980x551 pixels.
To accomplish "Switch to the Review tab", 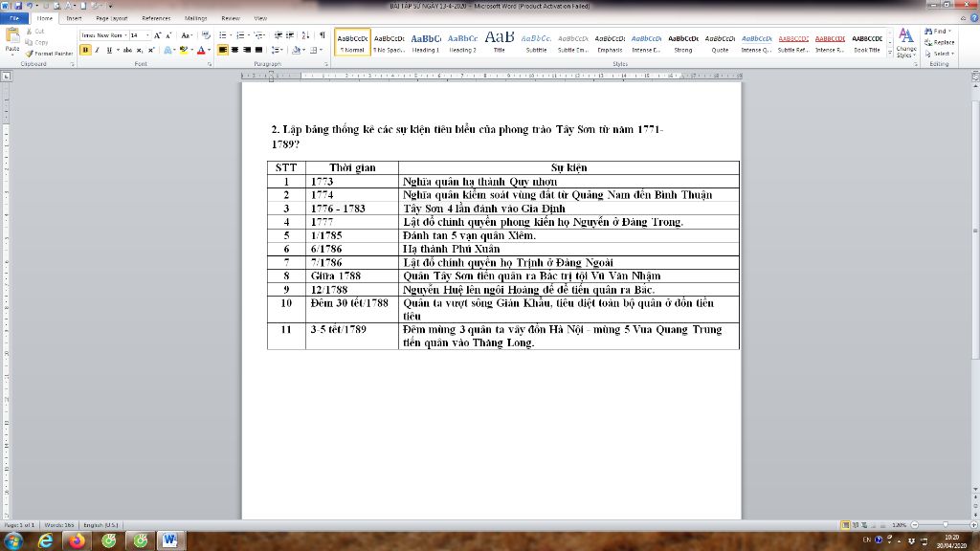I will 231,18.
